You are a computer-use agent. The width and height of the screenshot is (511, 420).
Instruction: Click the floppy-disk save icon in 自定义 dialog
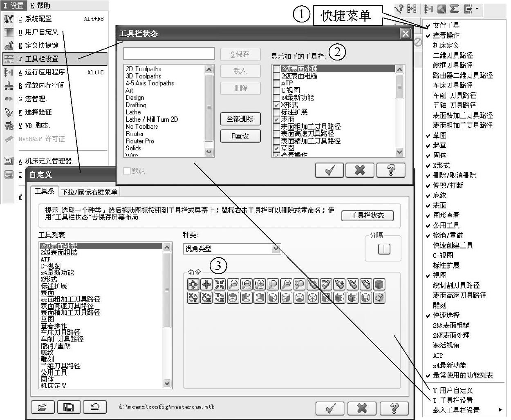[69, 407]
